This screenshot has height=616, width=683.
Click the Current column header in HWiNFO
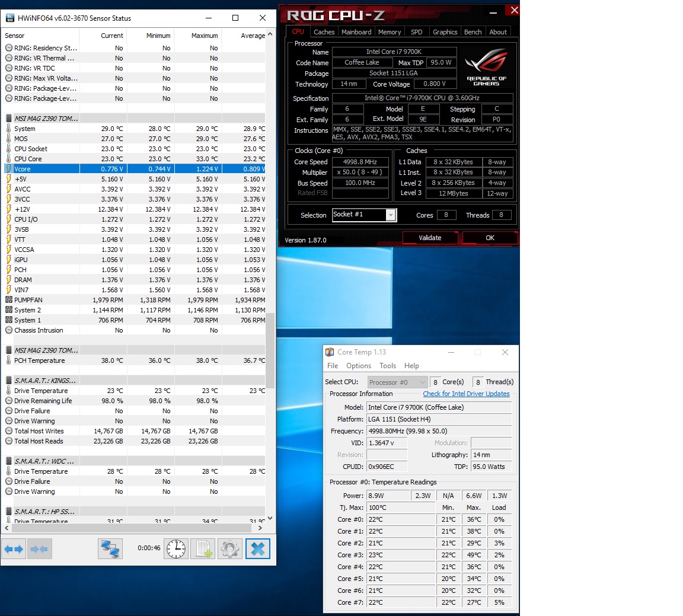tap(103, 36)
